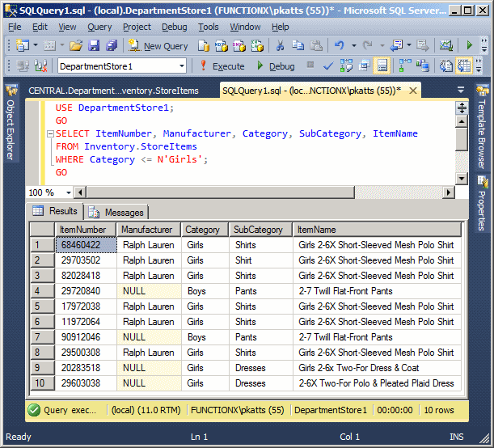Open the Edit menu

coord(40,27)
